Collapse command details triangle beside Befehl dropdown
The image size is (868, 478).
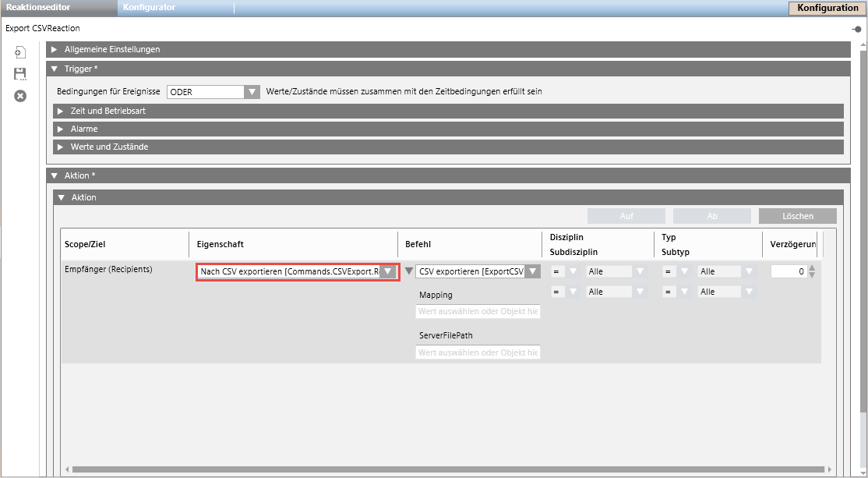point(409,271)
